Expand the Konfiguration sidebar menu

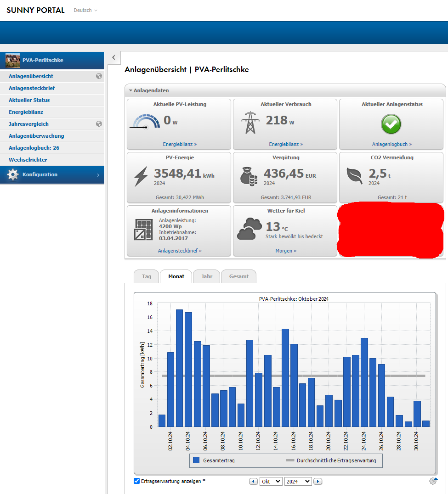point(52,175)
